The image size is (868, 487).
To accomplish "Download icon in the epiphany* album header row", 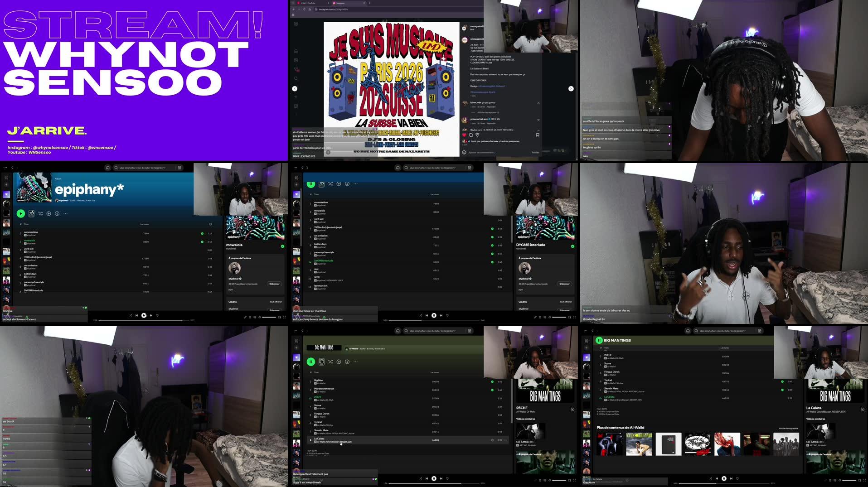I will 57,213.
